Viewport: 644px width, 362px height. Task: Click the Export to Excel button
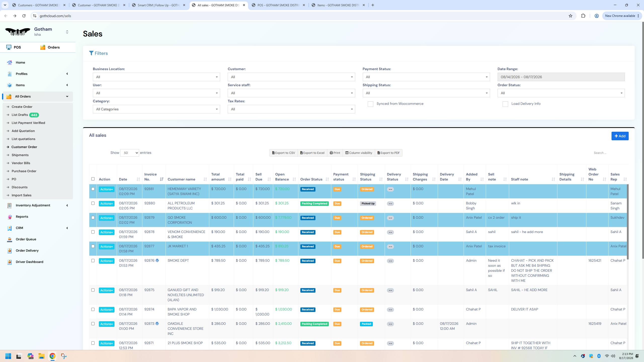[312, 153]
